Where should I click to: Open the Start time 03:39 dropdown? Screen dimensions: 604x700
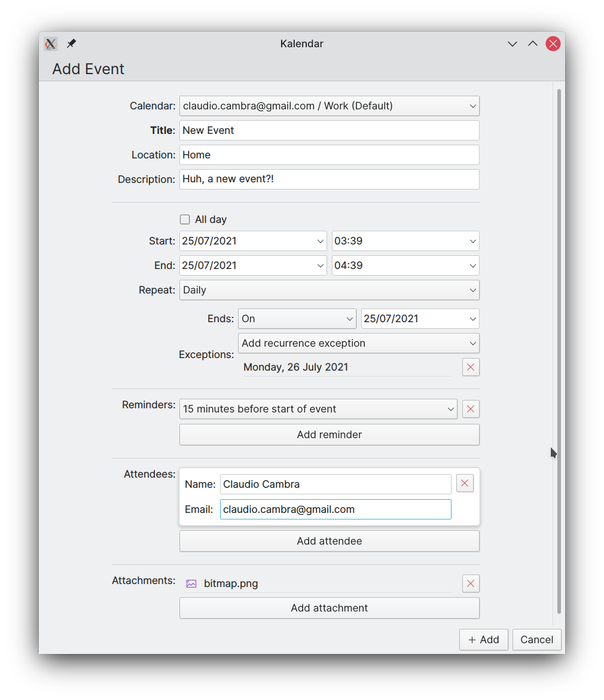[x=405, y=241]
